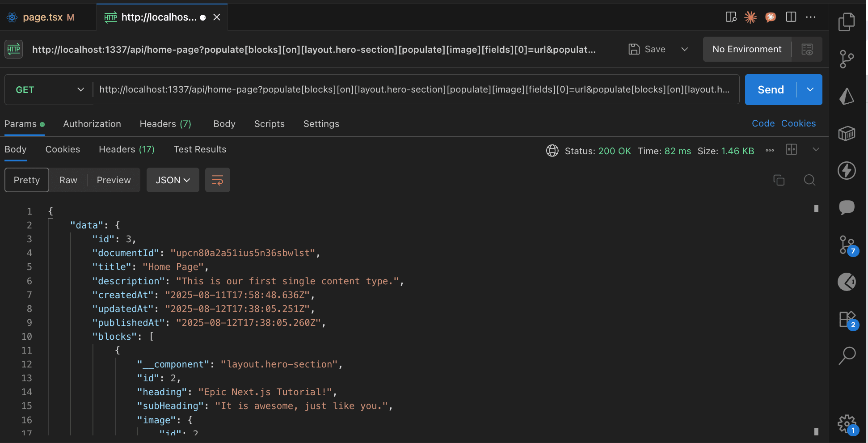The image size is (868, 443).
Task: Click the response vertical scrollbar
Action: pyautogui.click(x=816, y=320)
